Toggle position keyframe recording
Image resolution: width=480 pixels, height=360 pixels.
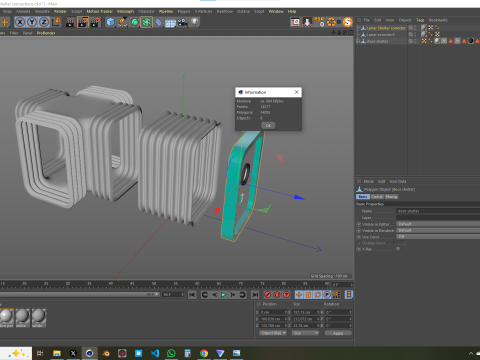pyautogui.click(x=299, y=295)
